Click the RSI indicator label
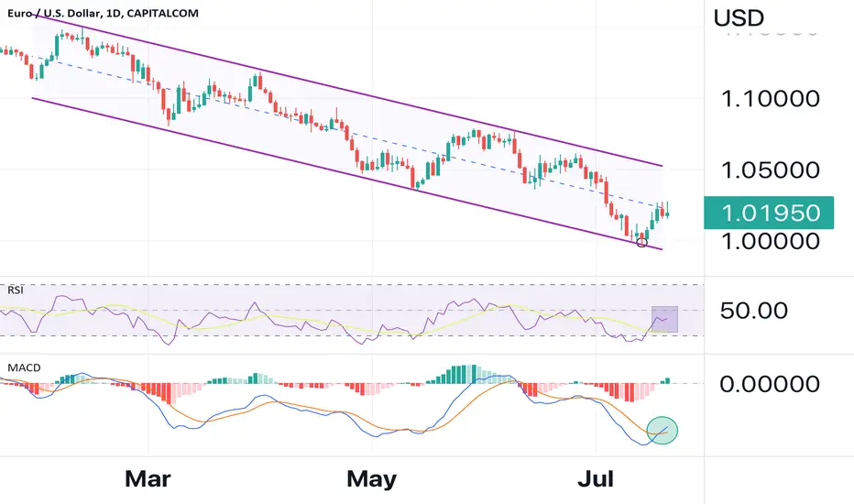This screenshot has width=854, height=504. pos(16,290)
